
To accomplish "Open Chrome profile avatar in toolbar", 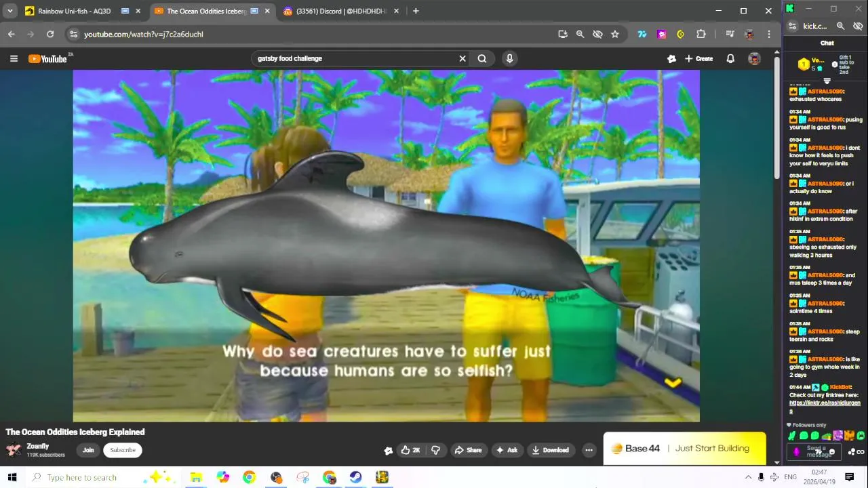I will pyautogui.click(x=749, y=34).
